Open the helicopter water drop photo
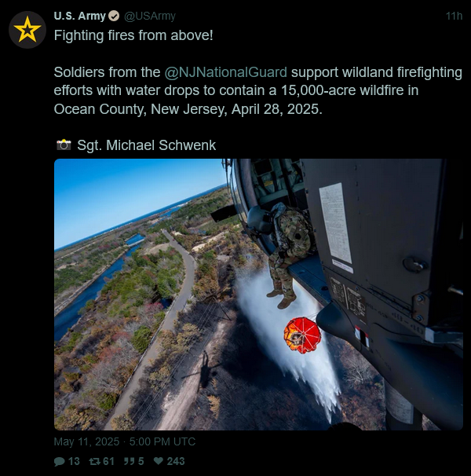 click(258, 294)
